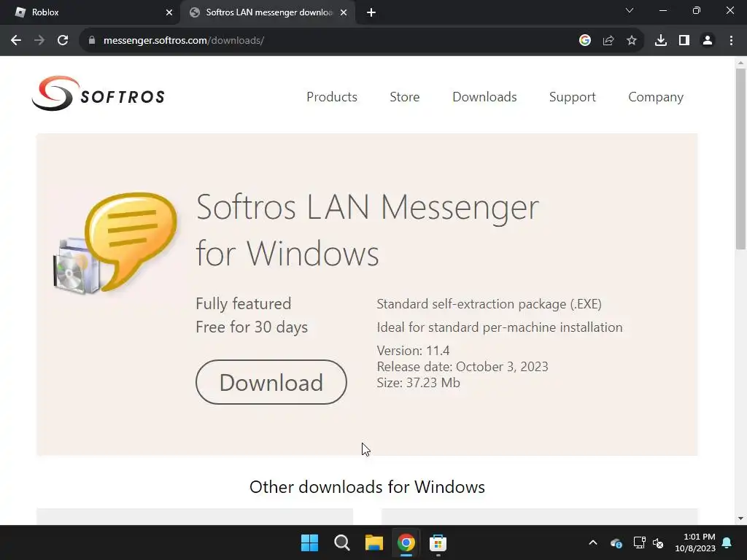747x560 pixels.
Task: Click the OneDrive cloud tray icon
Action: (616, 542)
